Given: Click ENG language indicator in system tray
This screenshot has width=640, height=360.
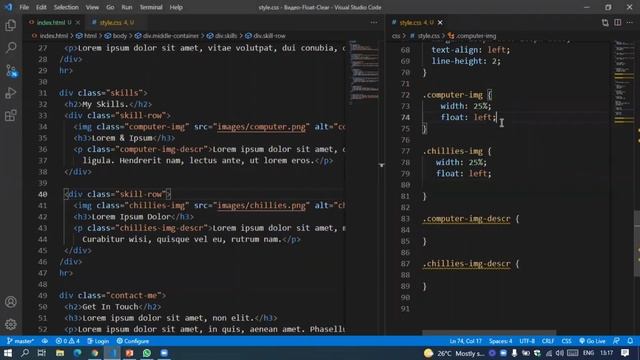Looking at the screenshot, I should coord(588,353).
